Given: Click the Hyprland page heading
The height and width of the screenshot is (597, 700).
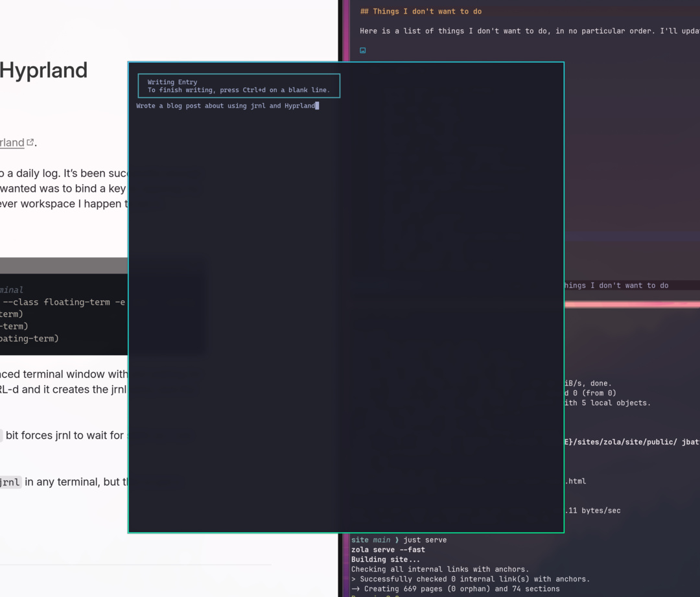Looking at the screenshot, I should click(43, 70).
